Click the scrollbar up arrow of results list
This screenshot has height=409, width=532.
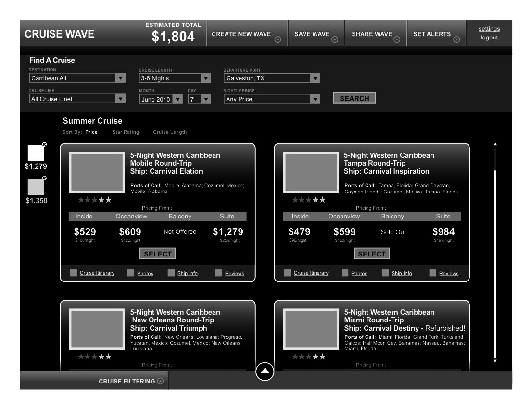point(495,144)
